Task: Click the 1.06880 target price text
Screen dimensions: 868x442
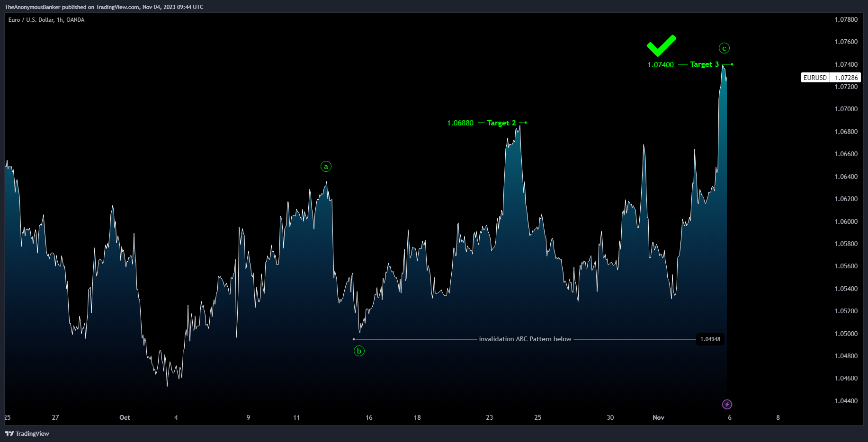Action: coord(460,123)
